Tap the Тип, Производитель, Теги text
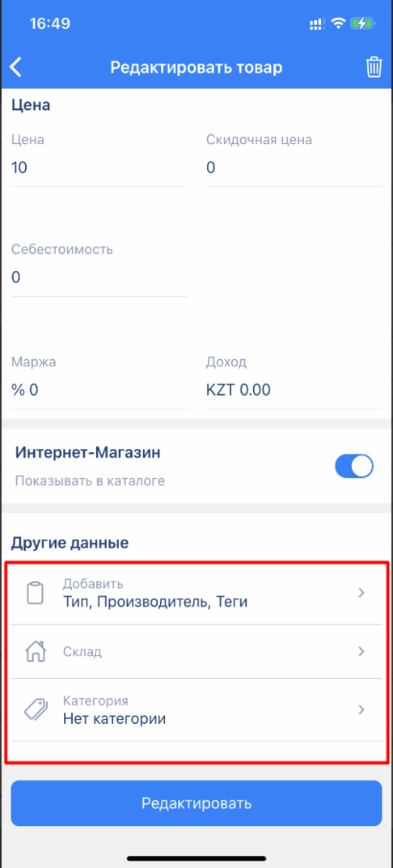The height and width of the screenshot is (868, 393). coord(155,601)
